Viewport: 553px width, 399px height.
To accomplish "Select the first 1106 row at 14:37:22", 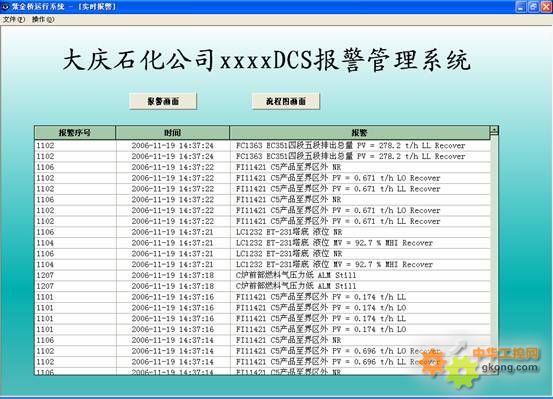I will pos(263,167).
